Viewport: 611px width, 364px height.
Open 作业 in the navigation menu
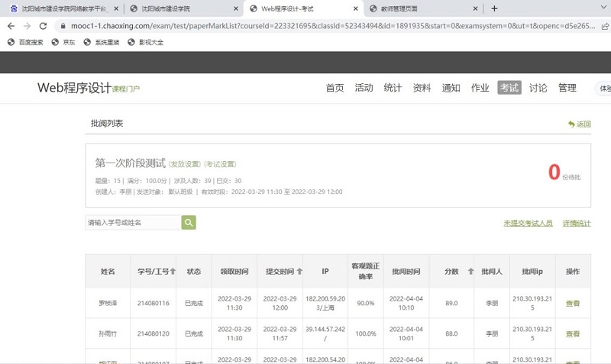(x=480, y=88)
